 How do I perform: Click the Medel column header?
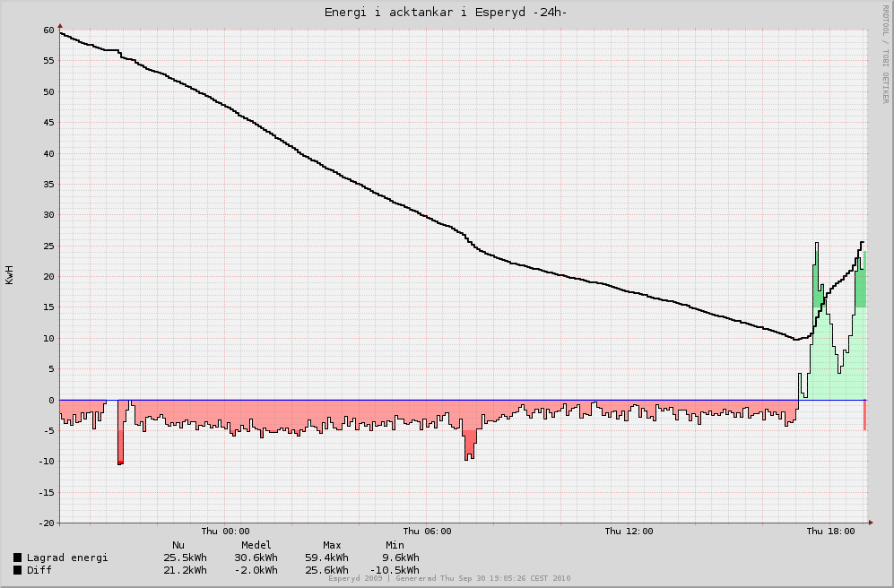pos(256,545)
